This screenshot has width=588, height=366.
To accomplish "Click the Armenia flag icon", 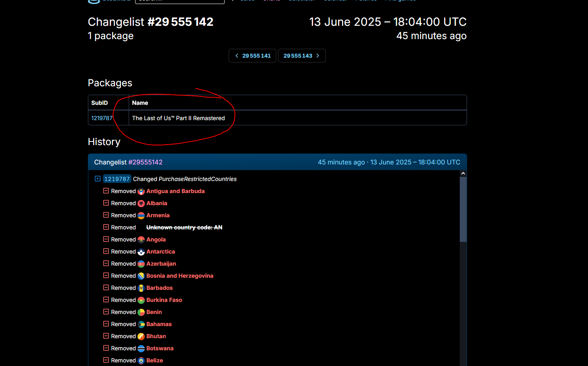I will click(141, 216).
